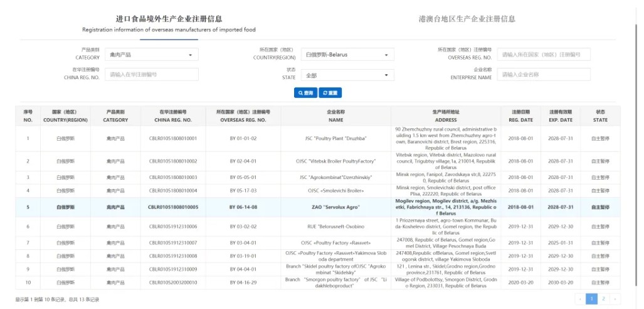Click overseas number BY 03-04-01
The height and width of the screenshot is (309, 644).
coord(243,243)
